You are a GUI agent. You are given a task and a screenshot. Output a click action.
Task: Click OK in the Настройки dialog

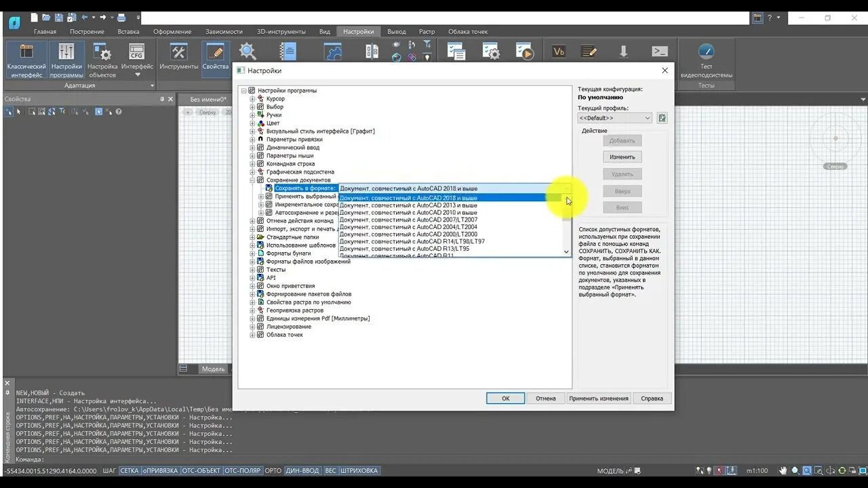tap(505, 399)
